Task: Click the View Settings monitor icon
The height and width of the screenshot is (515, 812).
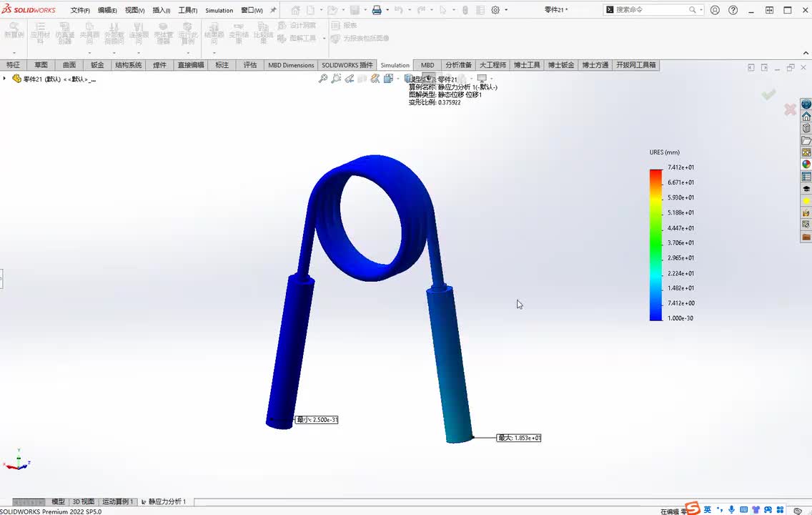Action: (482, 78)
